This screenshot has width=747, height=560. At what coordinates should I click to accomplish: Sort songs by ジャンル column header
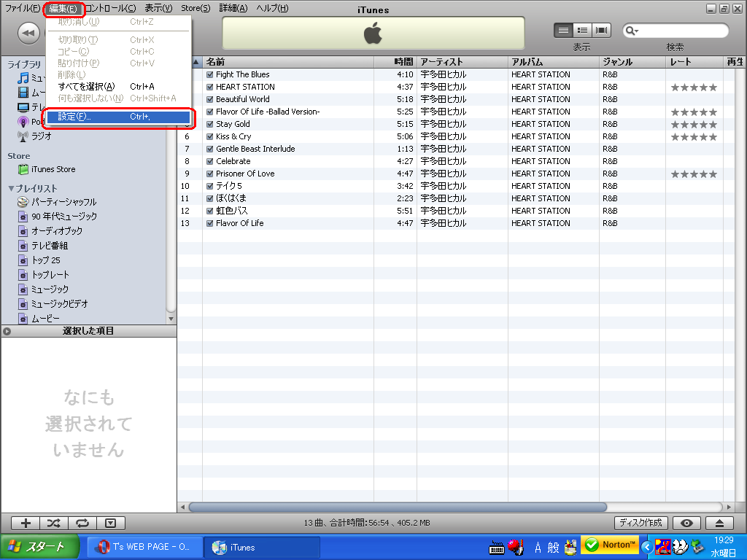coord(632,62)
